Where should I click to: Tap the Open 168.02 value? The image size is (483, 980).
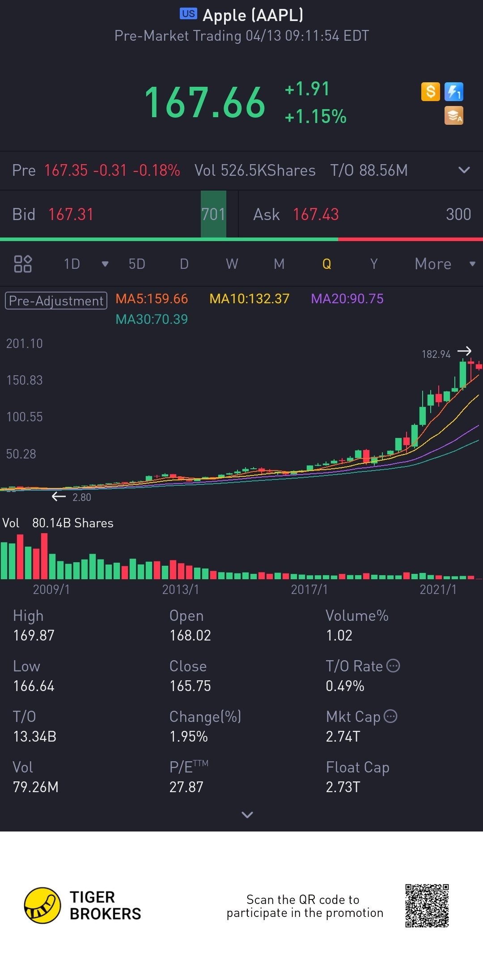click(x=190, y=635)
